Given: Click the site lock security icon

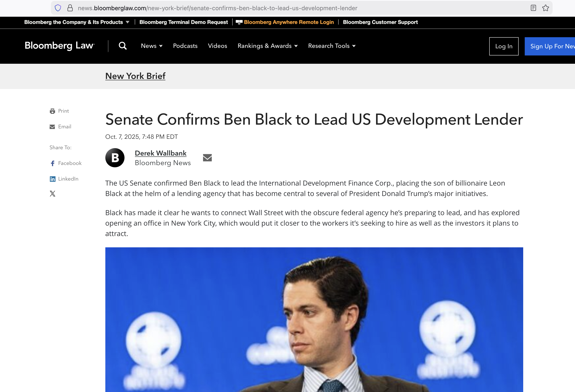Looking at the screenshot, I should (70, 8).
